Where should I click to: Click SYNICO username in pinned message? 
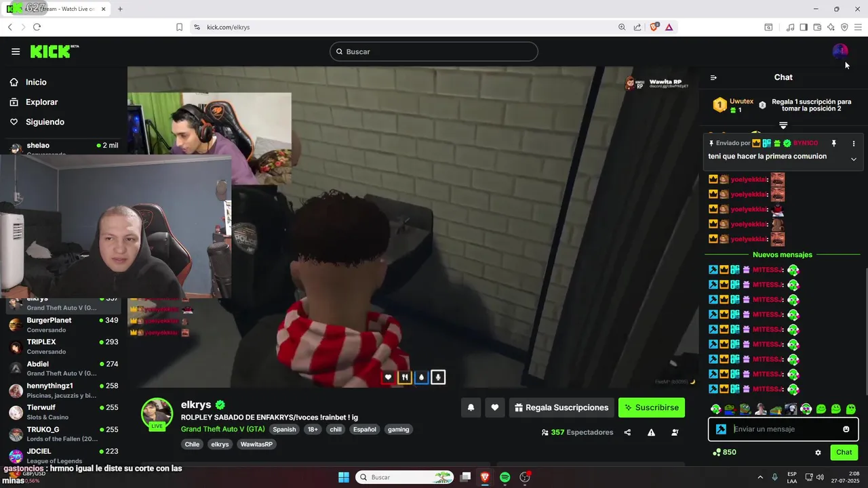tap(806, 144)
